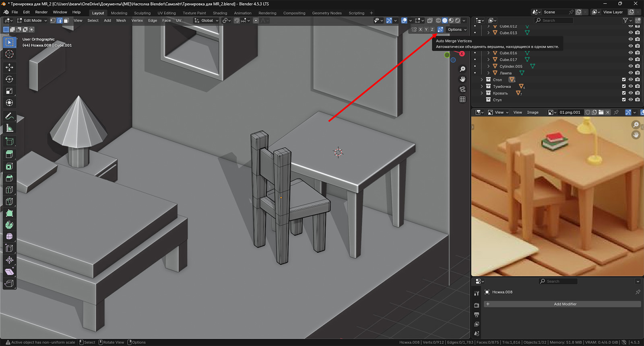Uncheck the Стол collection checkbox
Image resolution: width=644 pixels, height=346 pixels.
(624, 80)
